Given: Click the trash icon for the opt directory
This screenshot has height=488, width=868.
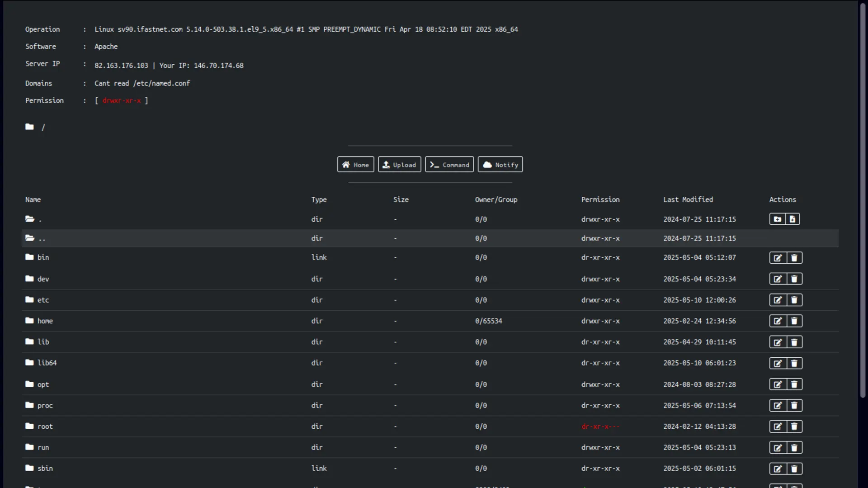Looking at the screenshot, I should click(x=794, y=384).
